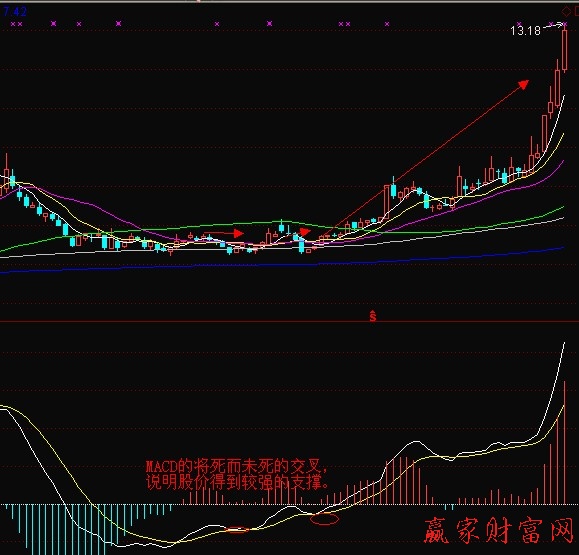This screenshot has height=555, width=579.
Task: Click the blue 7.42 value at top-left
Action: [x=15, y=12]
